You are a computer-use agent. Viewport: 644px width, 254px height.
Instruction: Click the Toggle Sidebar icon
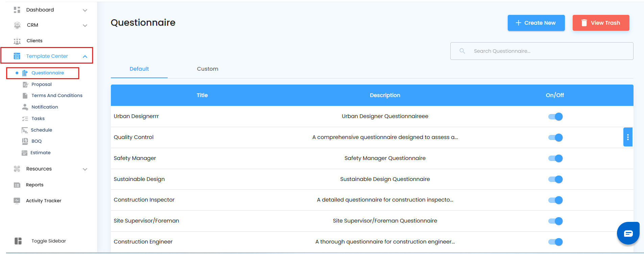(18, 241)
